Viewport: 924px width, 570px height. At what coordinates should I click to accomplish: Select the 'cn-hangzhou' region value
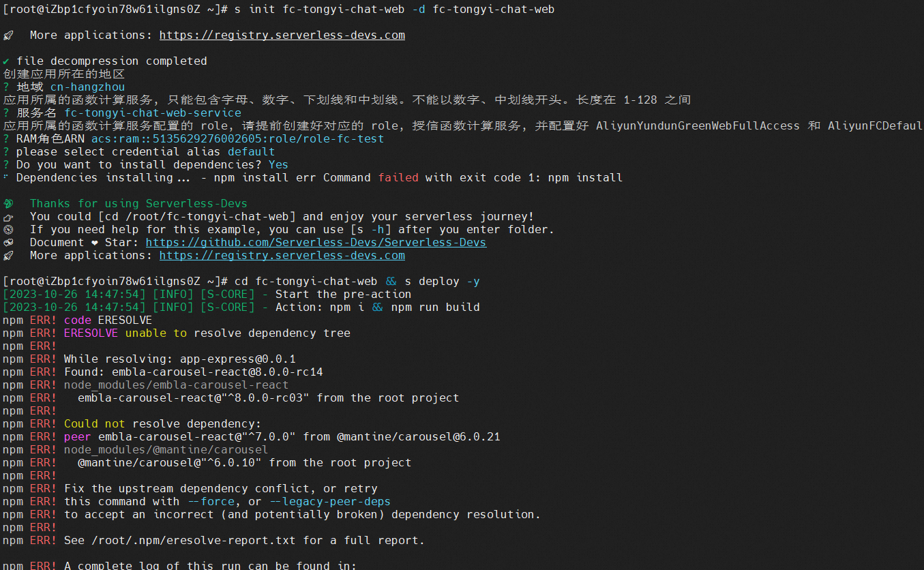(x=88, y=87)
